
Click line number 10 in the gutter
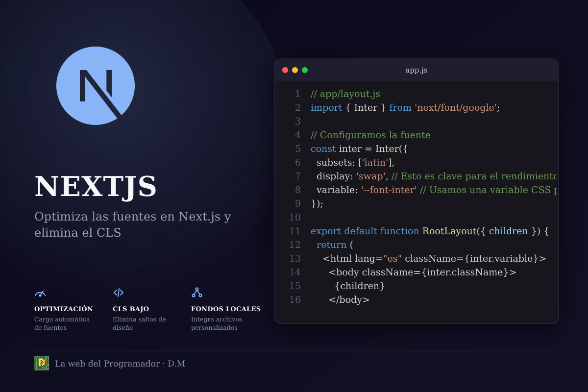(x=295, y=218)
